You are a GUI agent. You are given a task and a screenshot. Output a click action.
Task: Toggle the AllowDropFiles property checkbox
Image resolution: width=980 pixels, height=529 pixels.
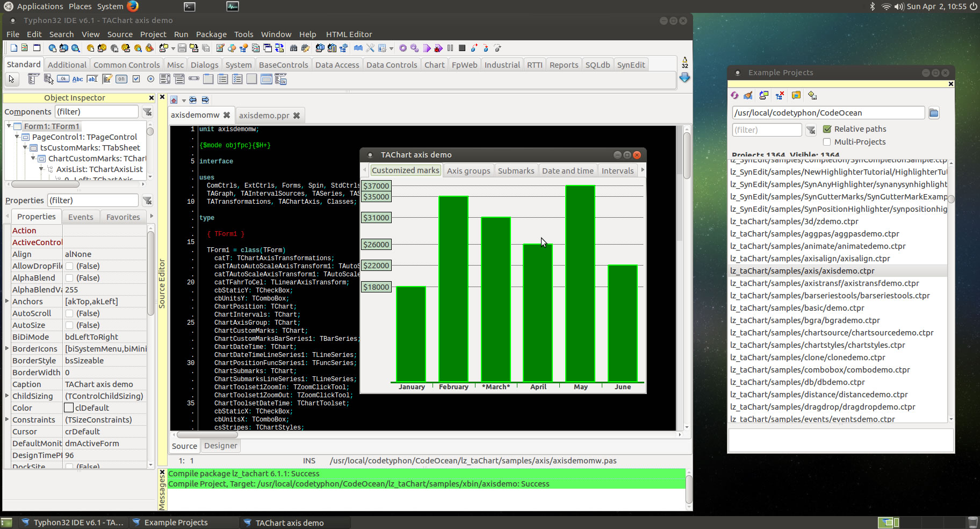69,266
